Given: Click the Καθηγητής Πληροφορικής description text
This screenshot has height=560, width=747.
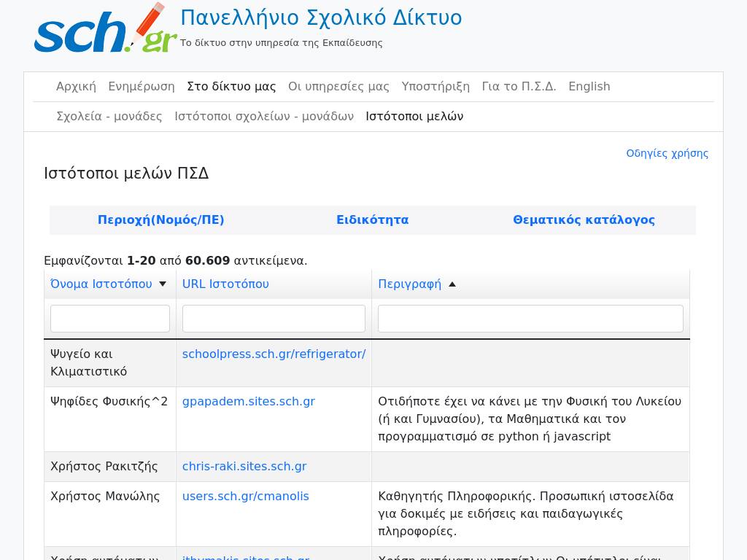Looking at the screenshot, I should 526,514.
